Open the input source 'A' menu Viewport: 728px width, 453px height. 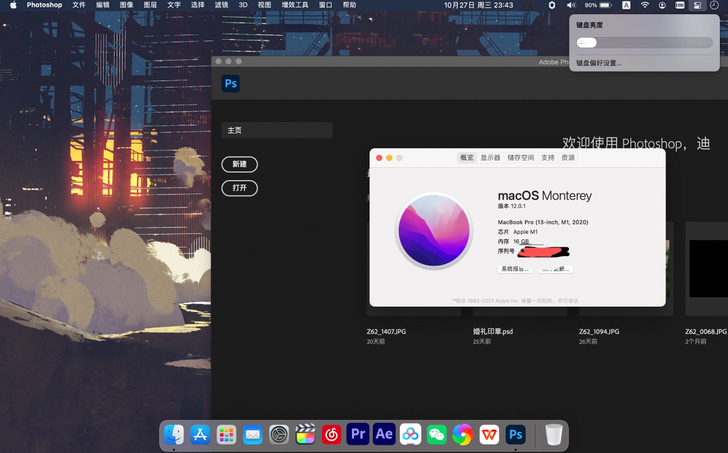626,5
